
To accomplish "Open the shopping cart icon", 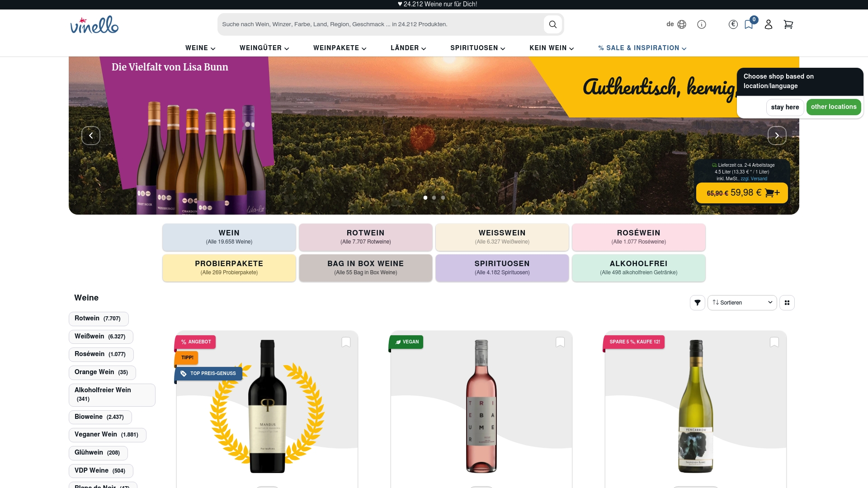I will pos(788,24).
